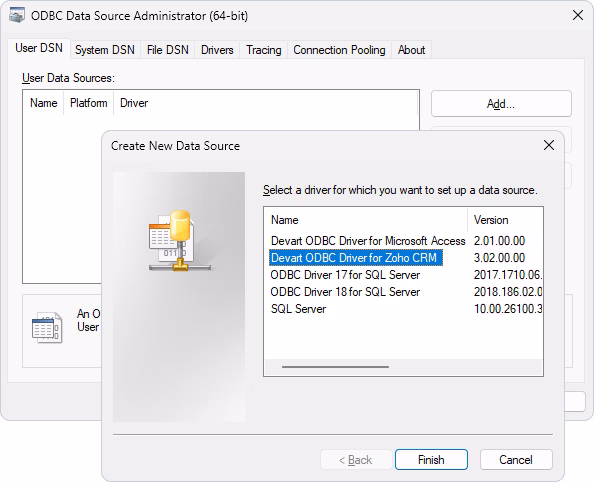Click version 2018.186.02 in the driver list
The width and height of the screenshot is (594, 482).
508,292
